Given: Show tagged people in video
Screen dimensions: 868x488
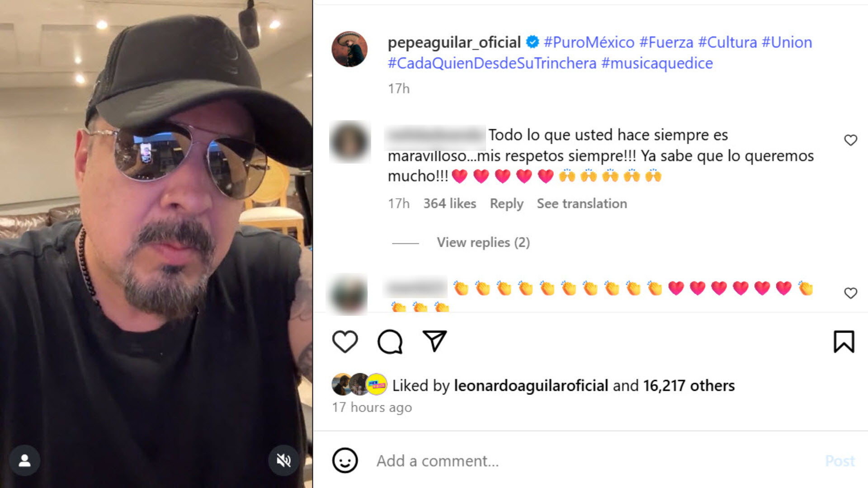Looking at the screenshot, I should pyautogui.click(x=25, y=460).
